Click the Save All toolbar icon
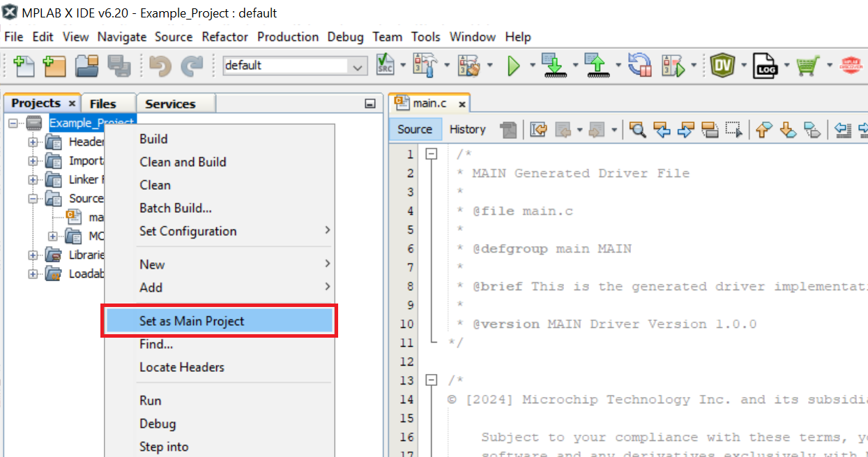The height and width of the screenshot is (457, 868). pyautogui.click(x=119, y=66)
